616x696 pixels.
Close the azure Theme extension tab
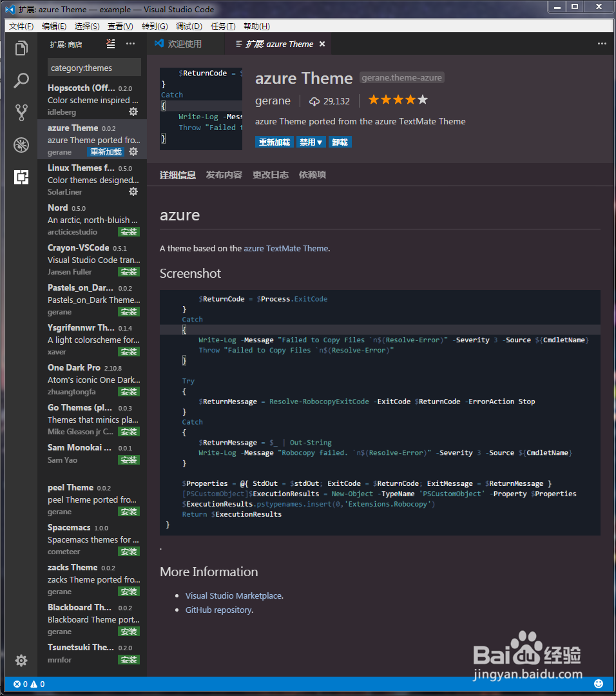point(322,44)
